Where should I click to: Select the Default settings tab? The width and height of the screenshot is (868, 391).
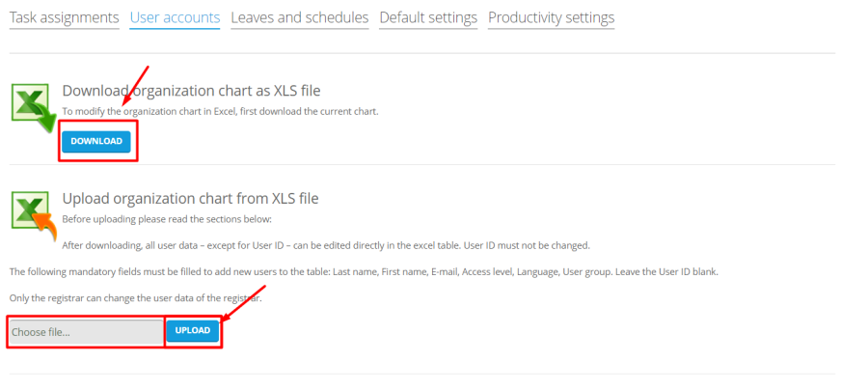[428, 17]
